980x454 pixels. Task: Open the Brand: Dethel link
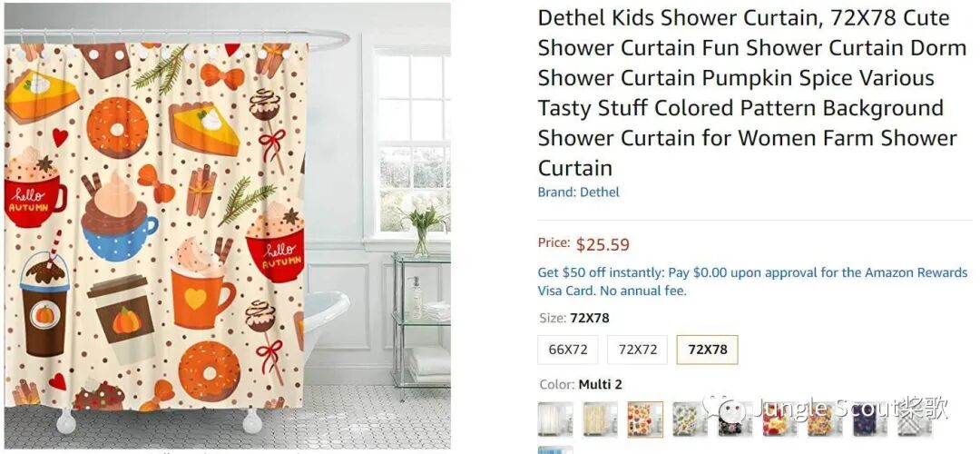point(578,192)
